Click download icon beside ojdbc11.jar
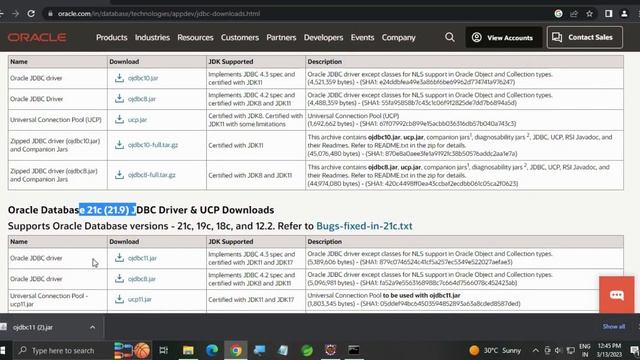This screenshot has height=360, width=640. [x=119, y=258]
